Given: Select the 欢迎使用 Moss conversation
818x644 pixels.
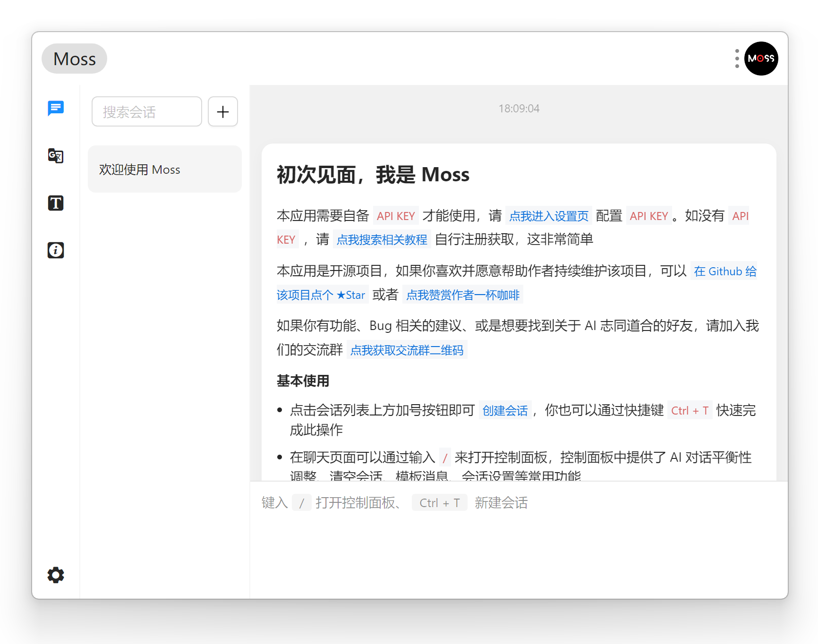Looking at the screenshot, I should click(x=164, y=169).
